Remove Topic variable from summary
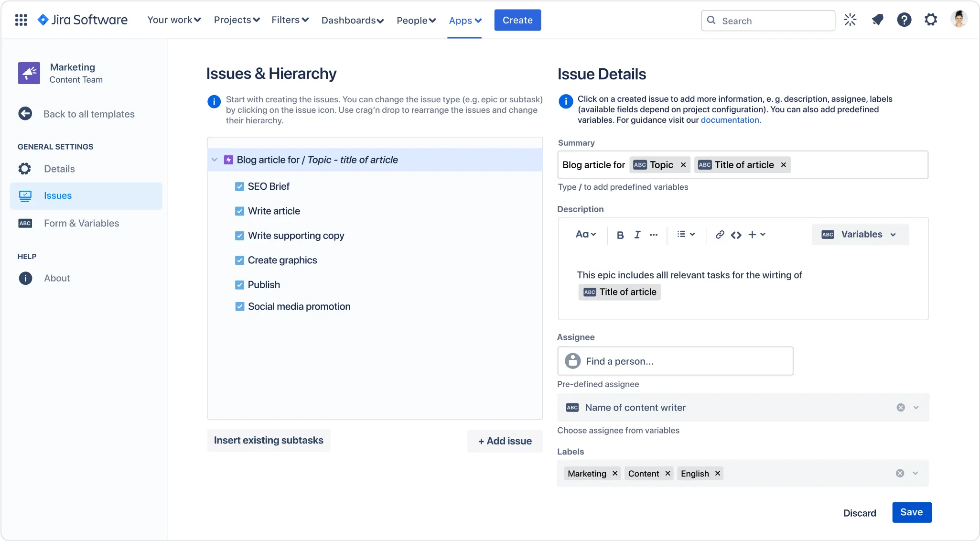Viewport: 980px width, 541px height. pos(683,165)
